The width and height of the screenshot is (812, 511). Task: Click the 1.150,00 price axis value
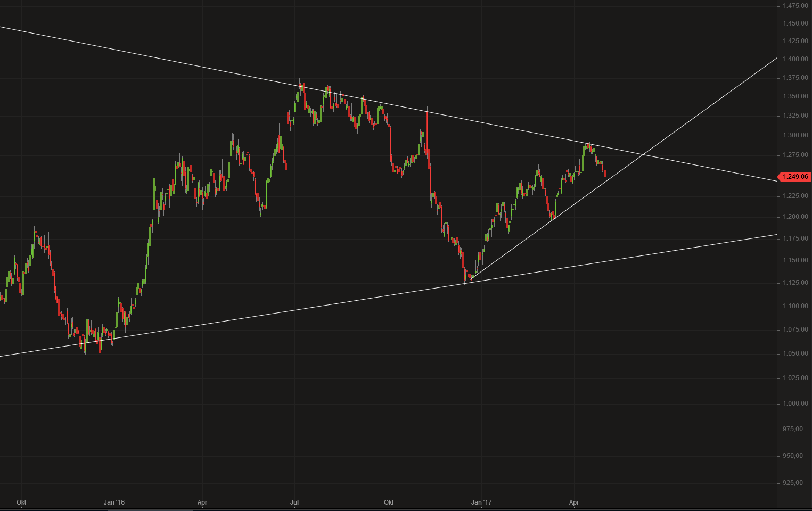coord(795,260)
